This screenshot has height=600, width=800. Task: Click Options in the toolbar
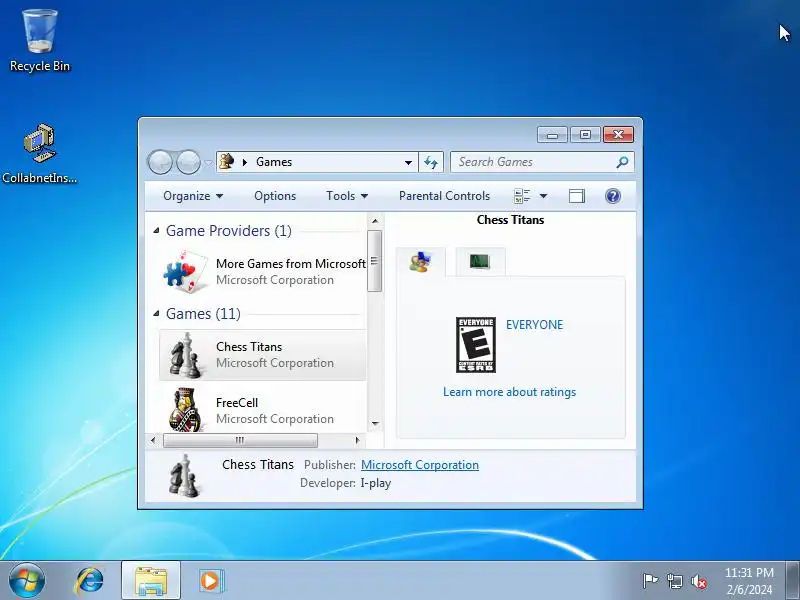[x=275, y=196]
